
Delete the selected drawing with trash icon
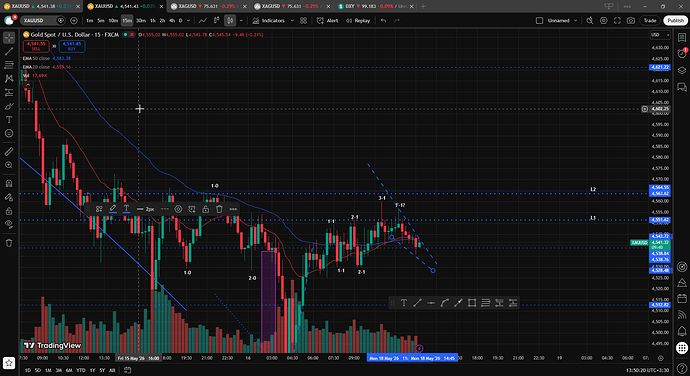point(219,209)
